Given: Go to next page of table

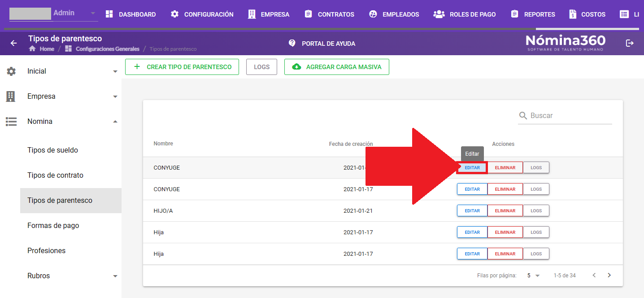Looking at the screenshot, I should tap(609, 275).
